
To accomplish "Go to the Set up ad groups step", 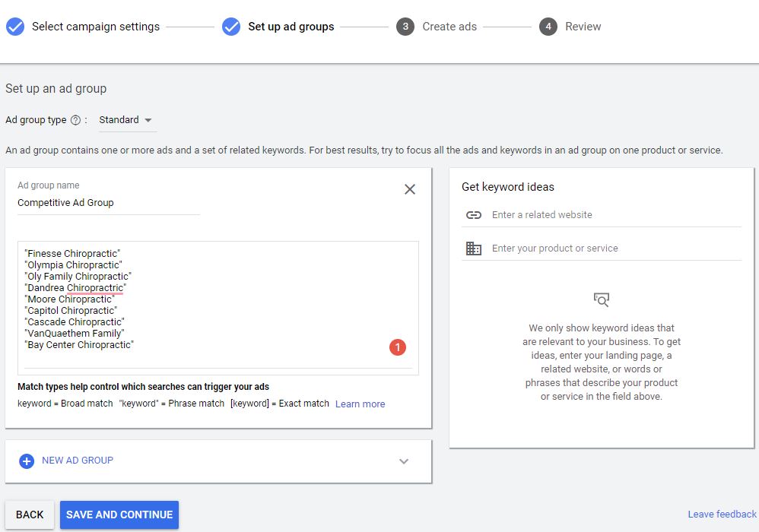I will pos(291,27).
